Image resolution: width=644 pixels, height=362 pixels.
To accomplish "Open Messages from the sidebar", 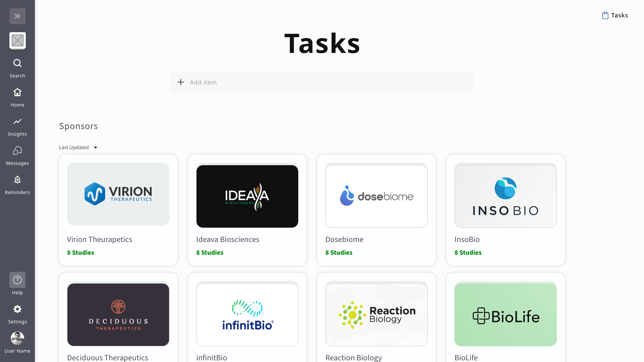I will tap(17, 151).
